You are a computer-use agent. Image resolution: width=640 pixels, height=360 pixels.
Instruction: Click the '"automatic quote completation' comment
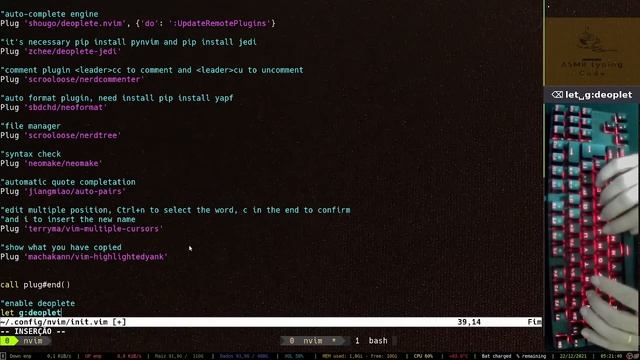point(68,182)
